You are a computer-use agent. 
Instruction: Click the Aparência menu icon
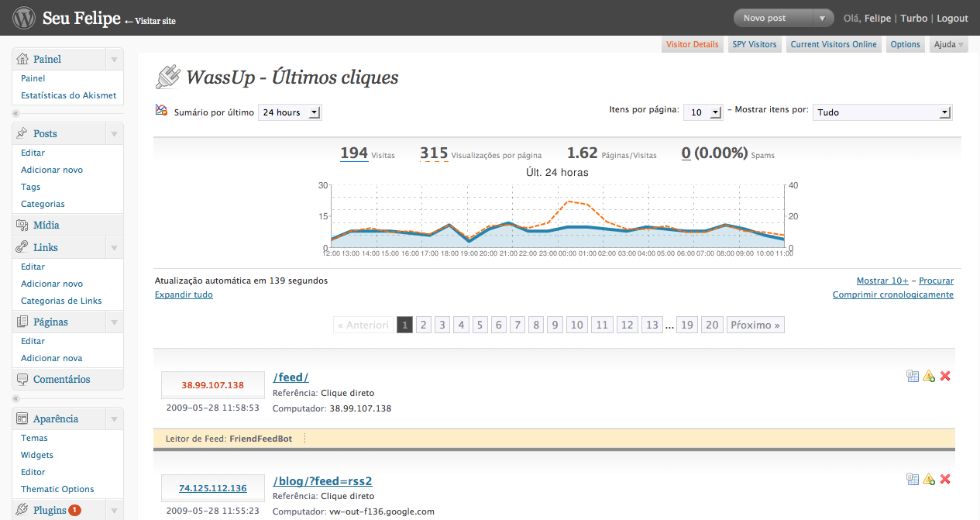[x=22, y=418]
